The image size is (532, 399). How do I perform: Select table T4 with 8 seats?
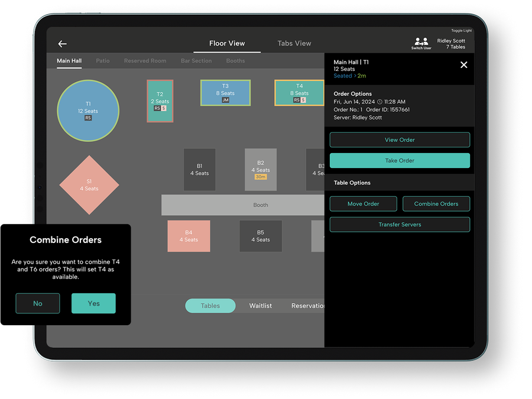(299, 93)
